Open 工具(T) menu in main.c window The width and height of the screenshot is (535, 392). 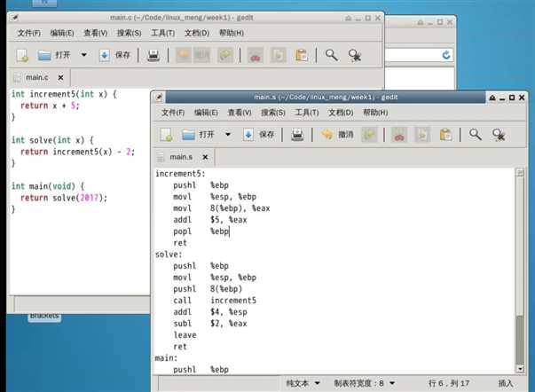point(162,33)
